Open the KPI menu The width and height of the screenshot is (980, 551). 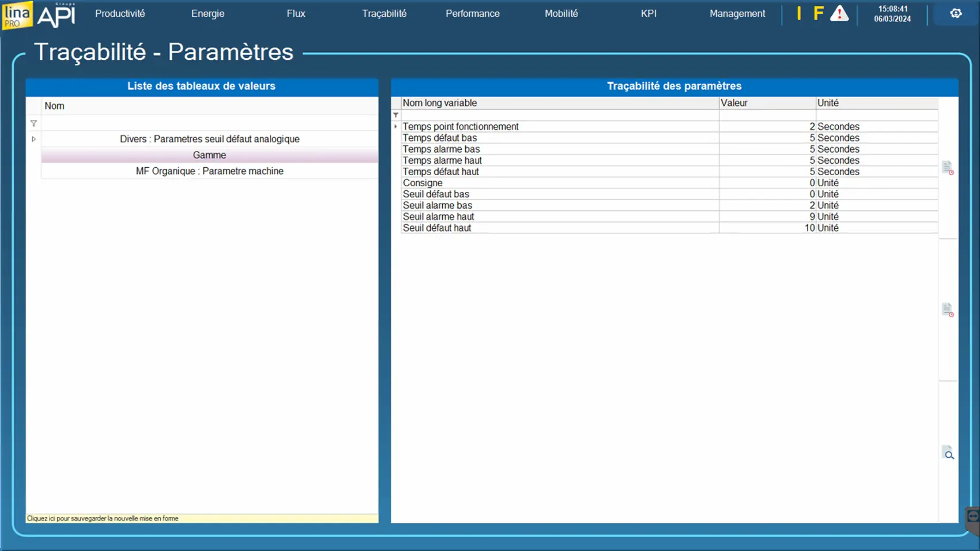(x=649, y=14)
